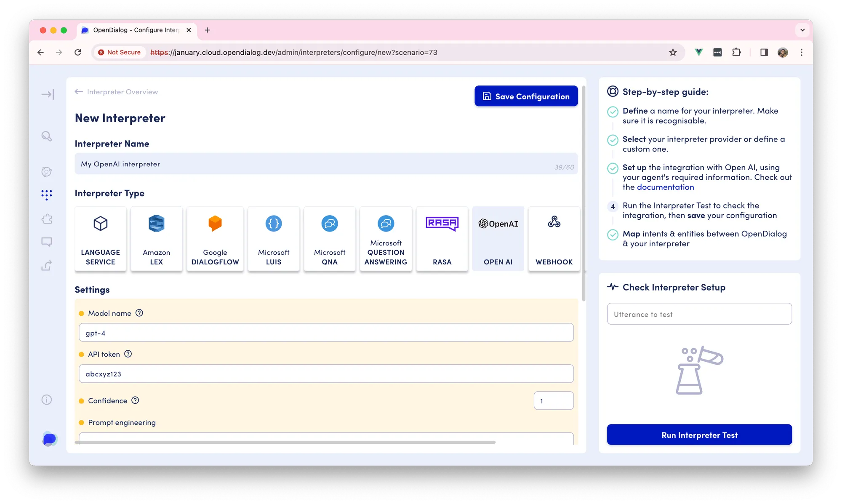The width and height of the screenshot is (842, 504).
Task: Open a new browser tab
Action: click(207, 30)
